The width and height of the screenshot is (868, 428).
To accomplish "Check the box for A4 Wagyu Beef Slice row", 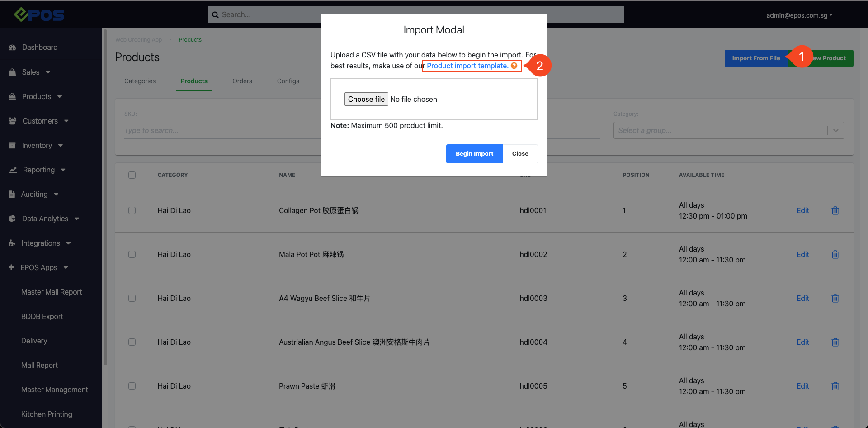I will pyautogui.click(x=132, y=298).
